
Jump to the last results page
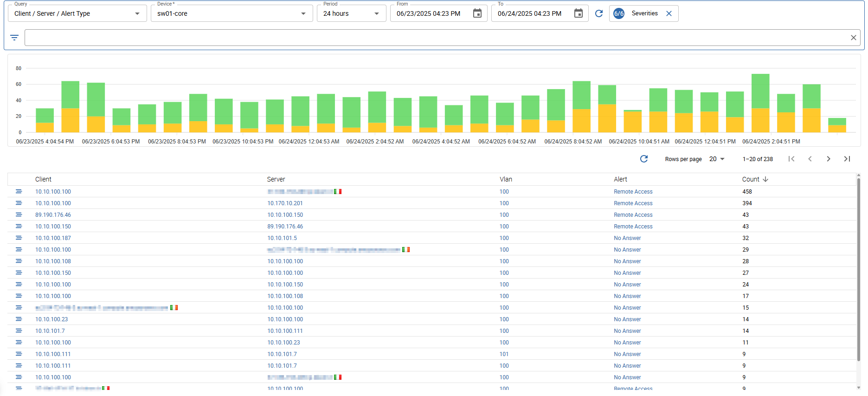(847, 159)
